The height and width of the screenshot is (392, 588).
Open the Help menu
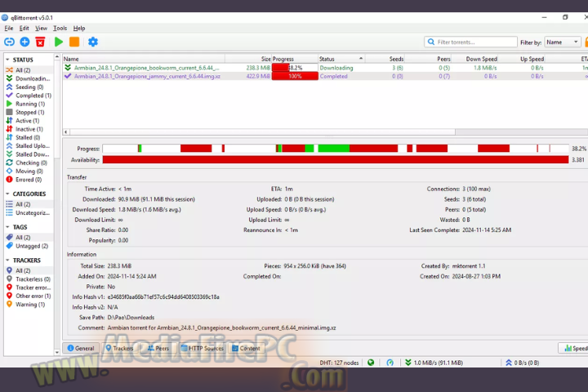[x=79, y=28]
